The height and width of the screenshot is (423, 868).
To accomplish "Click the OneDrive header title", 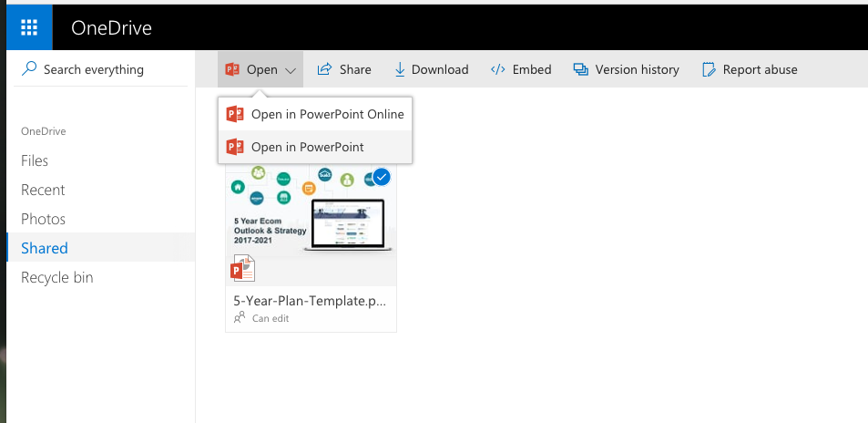I will tap(111, 27).
